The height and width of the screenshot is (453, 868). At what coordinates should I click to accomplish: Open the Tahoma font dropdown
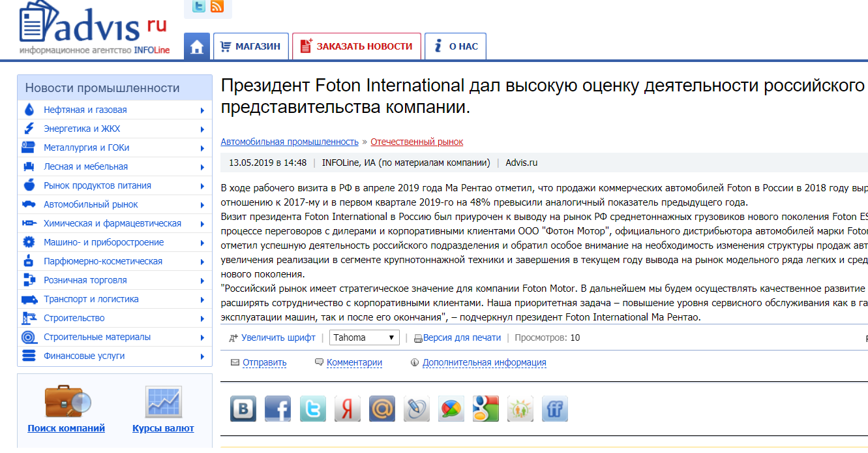(365, 337)
